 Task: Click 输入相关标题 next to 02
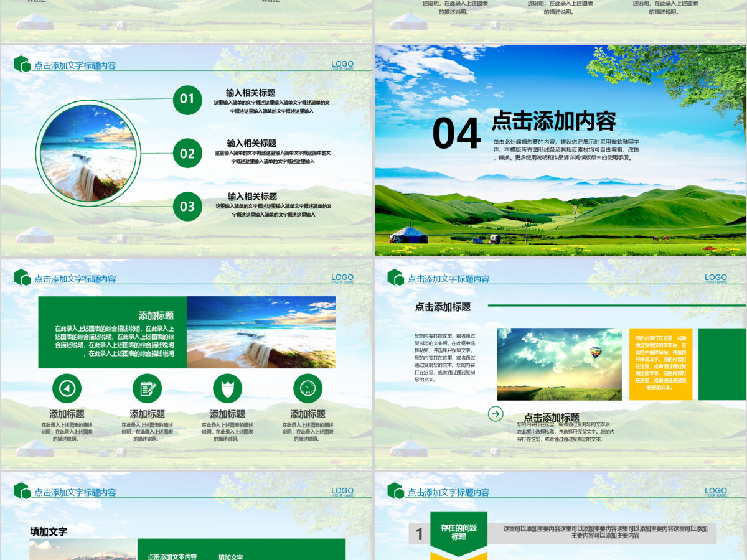[x=251, y=143]
